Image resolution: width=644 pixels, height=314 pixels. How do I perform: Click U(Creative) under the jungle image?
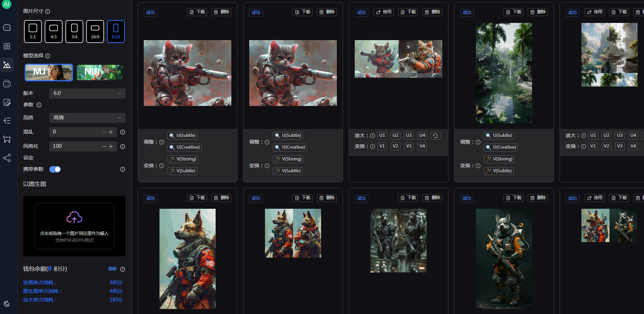click(501, 147)
